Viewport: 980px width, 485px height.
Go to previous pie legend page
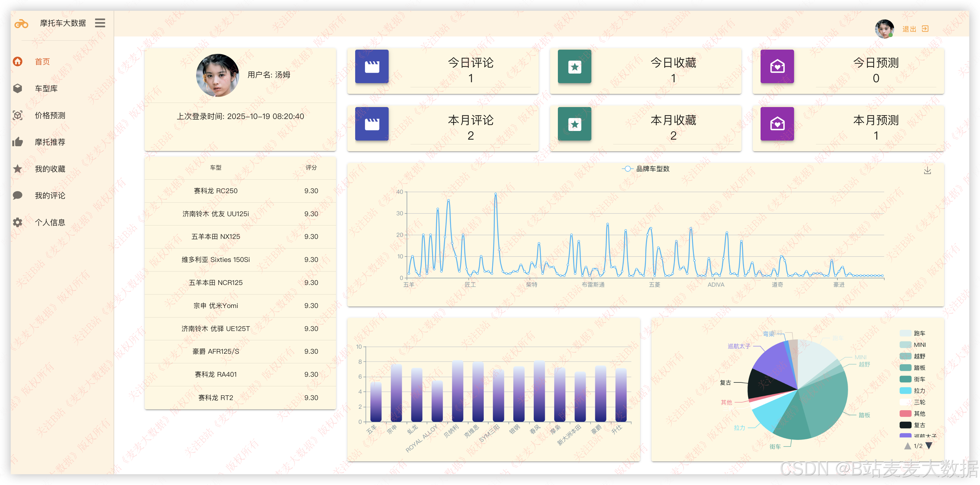click(x=908, y=446)
